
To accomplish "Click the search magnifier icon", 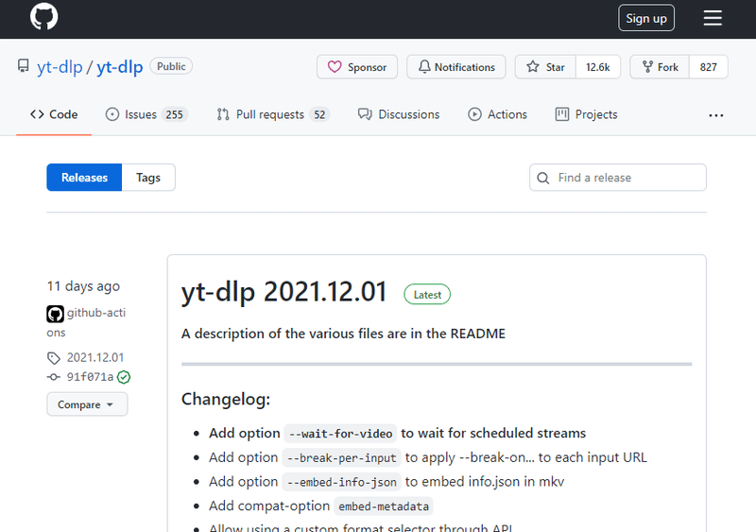I will [542, 178].
